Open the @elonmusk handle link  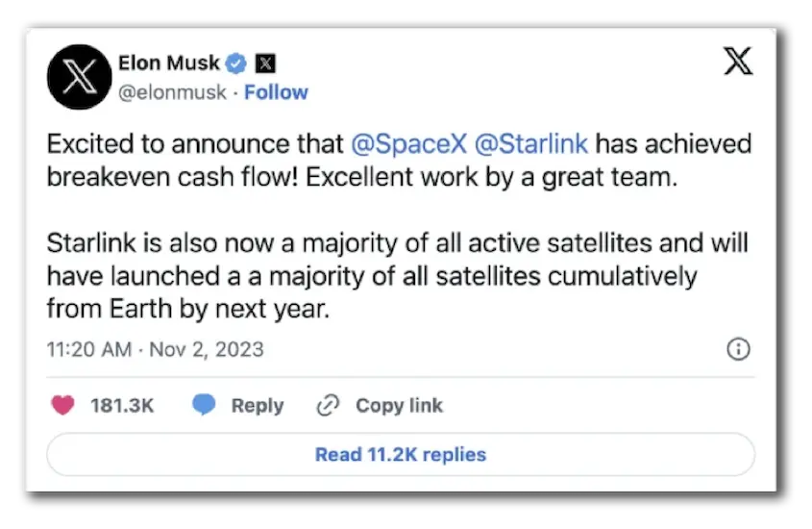point(173,92)
